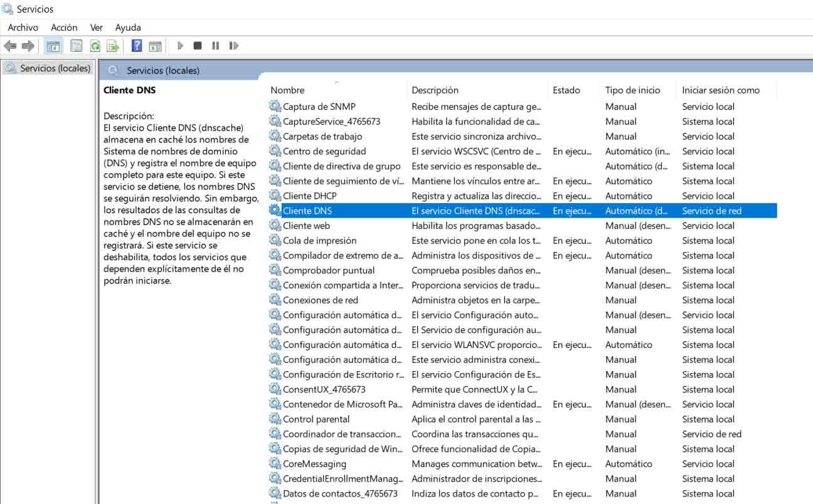Restart the service with the restart toolbar icon
This screenshot has height=504, width=813.
[x=234, y=46]
